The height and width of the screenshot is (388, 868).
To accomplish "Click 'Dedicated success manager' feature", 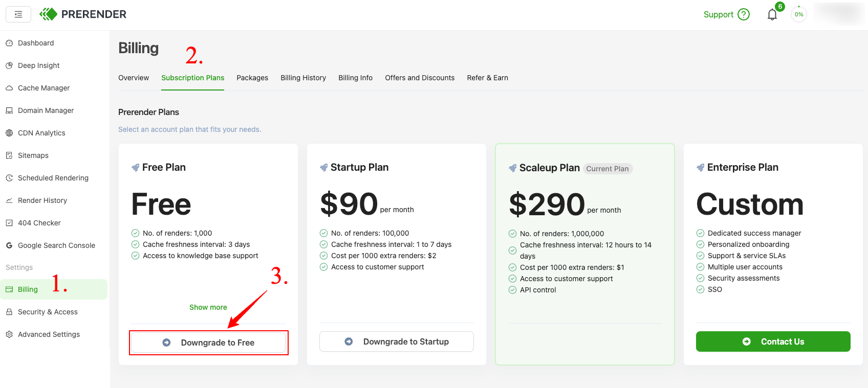I will pyautogui.click(x=754, y=233).
